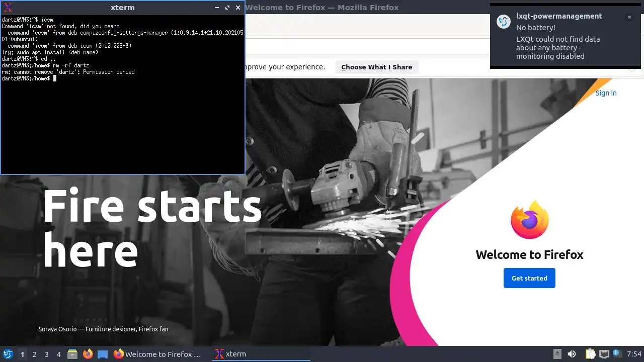Launch the file manager from quick launch
This screenshot has height=362, width=644.
(x=72, y=354)
